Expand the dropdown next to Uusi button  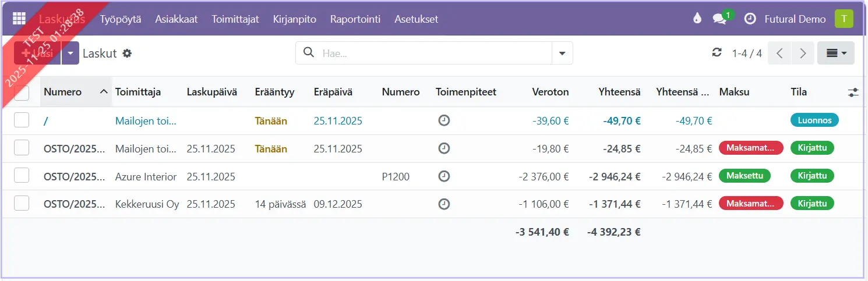(70, 53)
